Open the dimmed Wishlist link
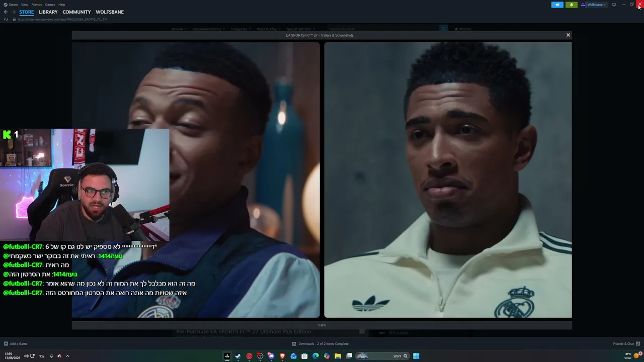 tap(463, 29)
